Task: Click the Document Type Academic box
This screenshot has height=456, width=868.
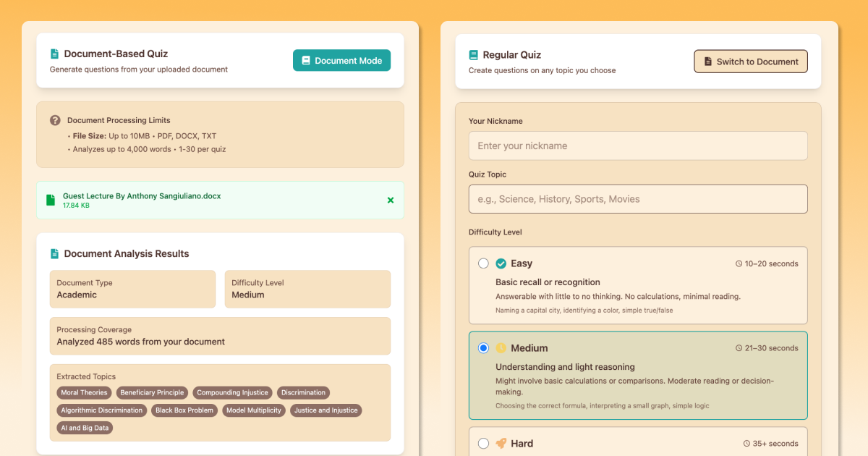Action: pos(132,290)
